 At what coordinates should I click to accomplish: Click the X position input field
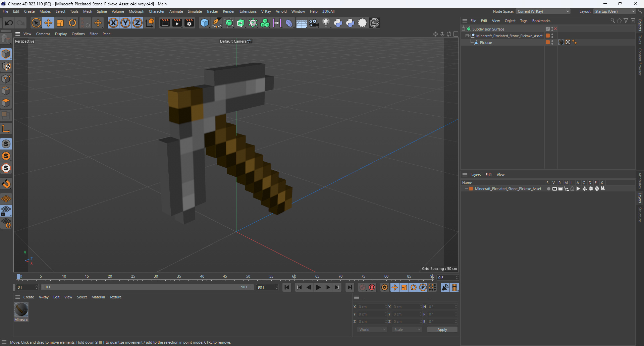372,307
